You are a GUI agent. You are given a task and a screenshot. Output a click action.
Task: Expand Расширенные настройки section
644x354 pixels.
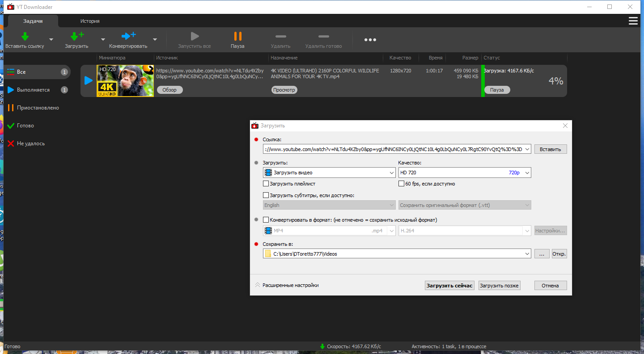[287, 285]
